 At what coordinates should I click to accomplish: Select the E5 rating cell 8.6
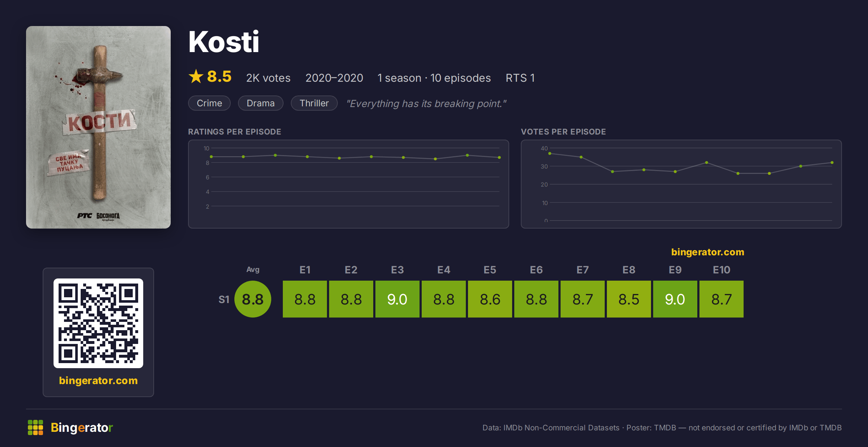pyautogui.click(x=490, y=299)
